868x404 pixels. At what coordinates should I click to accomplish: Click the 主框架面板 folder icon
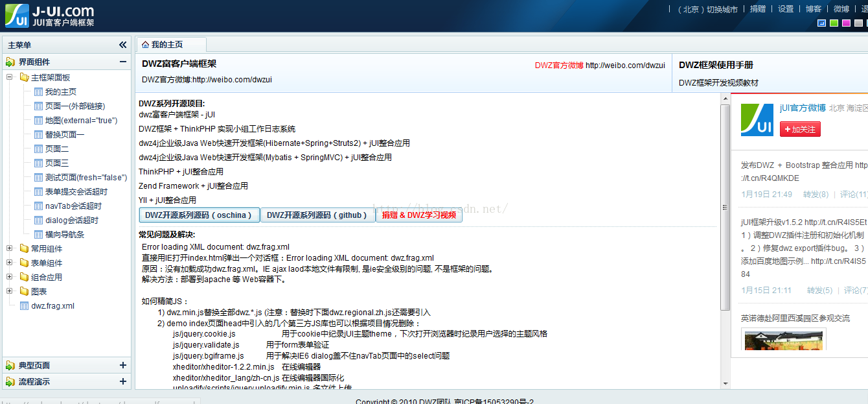[x=24, y=77]
